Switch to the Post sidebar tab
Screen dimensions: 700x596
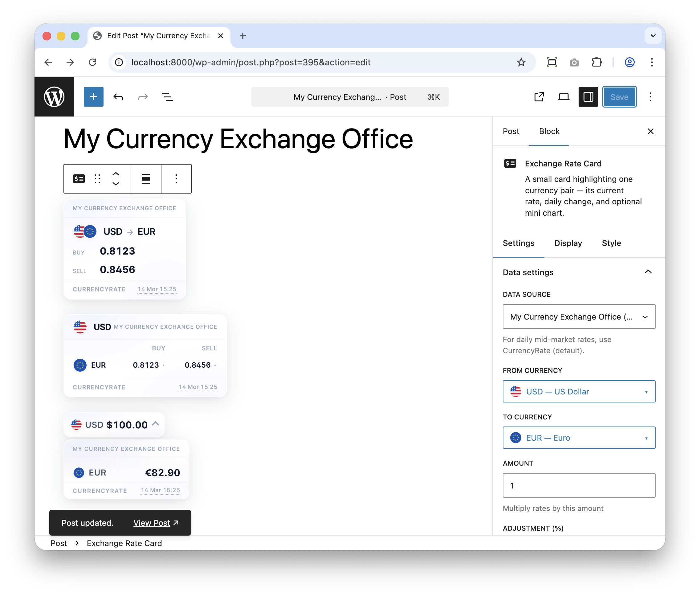pos(511,131)
